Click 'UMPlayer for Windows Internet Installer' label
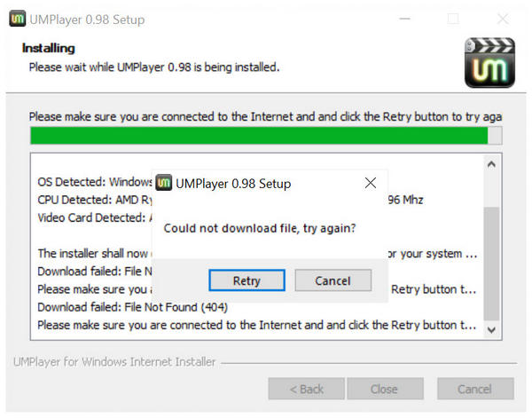532x418 pixels. click(x=114, y=362)
